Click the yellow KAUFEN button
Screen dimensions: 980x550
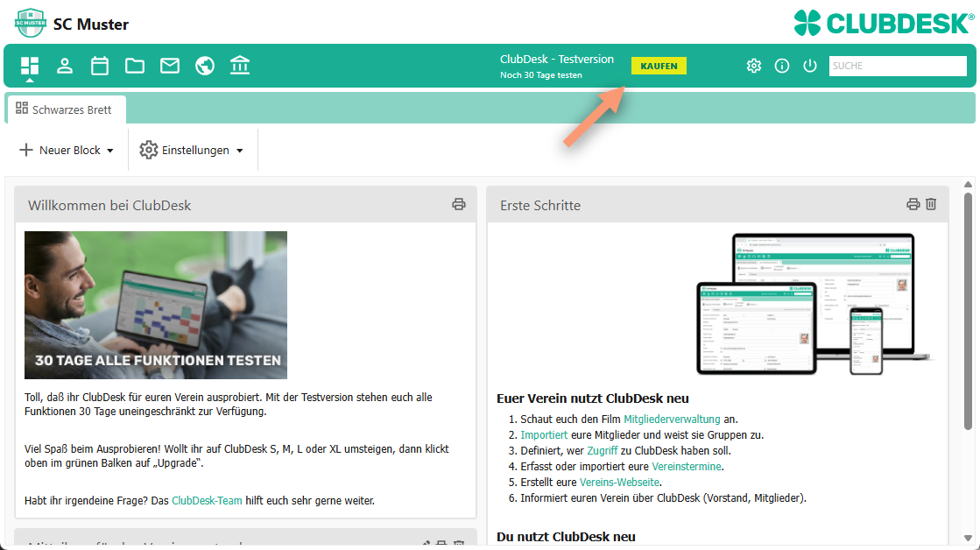(659, 66)
